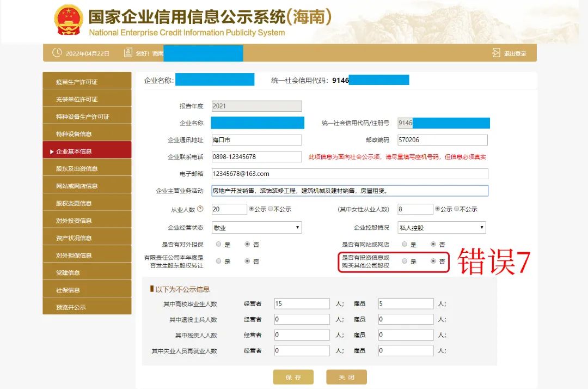Click the help icon next to 从业人数
Image resolution: width=588 pixels, height=389 pixels.
(200, 209)
